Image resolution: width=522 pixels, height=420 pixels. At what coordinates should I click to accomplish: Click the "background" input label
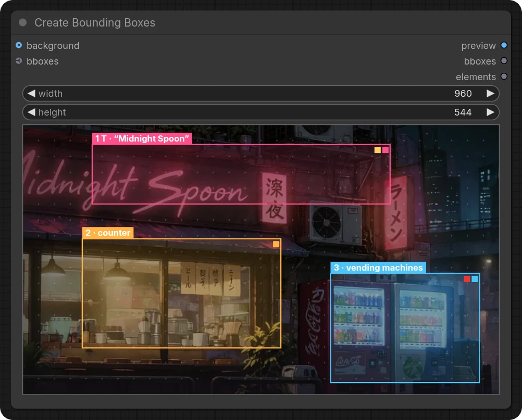[53, 46]
